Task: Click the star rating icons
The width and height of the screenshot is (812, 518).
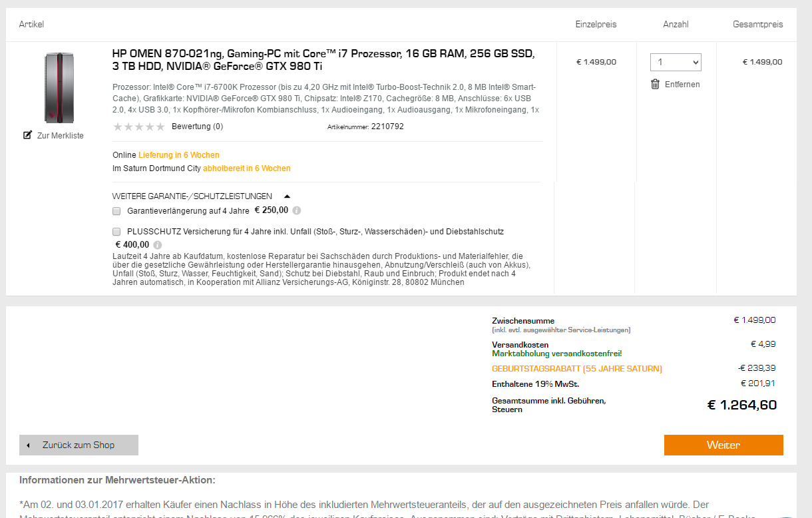Action: (x=139, y=127)
